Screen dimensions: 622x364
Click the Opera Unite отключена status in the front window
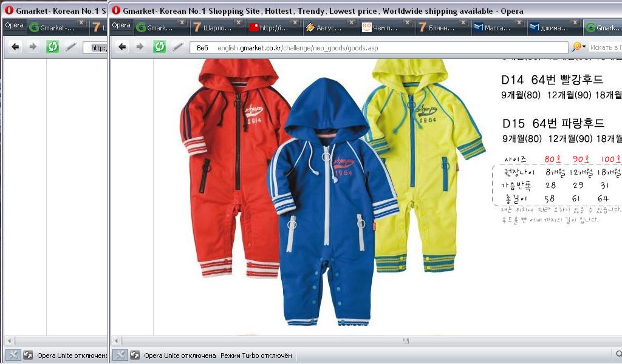pos(180,356)
